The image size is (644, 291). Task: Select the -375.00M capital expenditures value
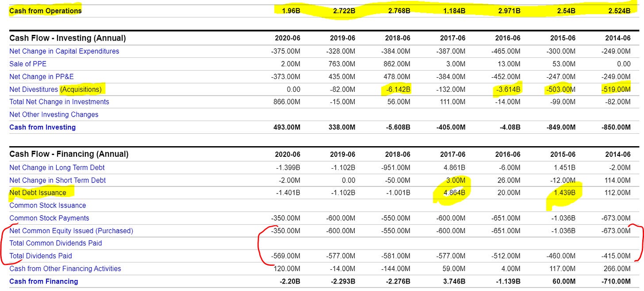pyautogui.click(x=286, y=51)
